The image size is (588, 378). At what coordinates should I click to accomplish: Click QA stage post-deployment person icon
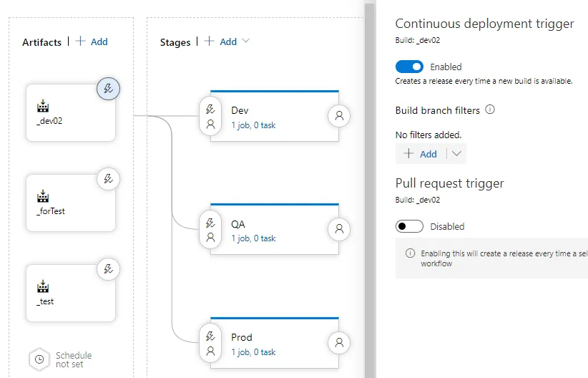[339, 229]
